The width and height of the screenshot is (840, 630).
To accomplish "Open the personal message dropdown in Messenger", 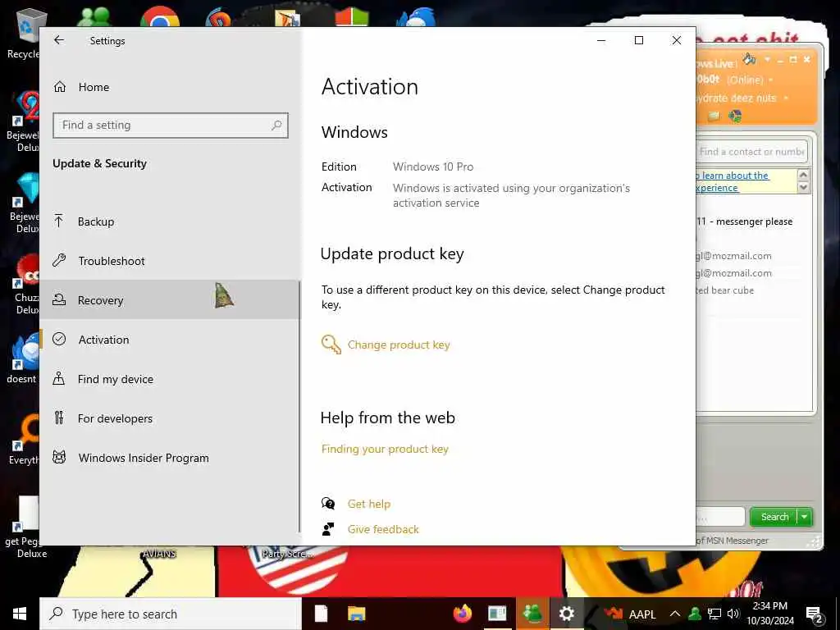I will [786, 98].
